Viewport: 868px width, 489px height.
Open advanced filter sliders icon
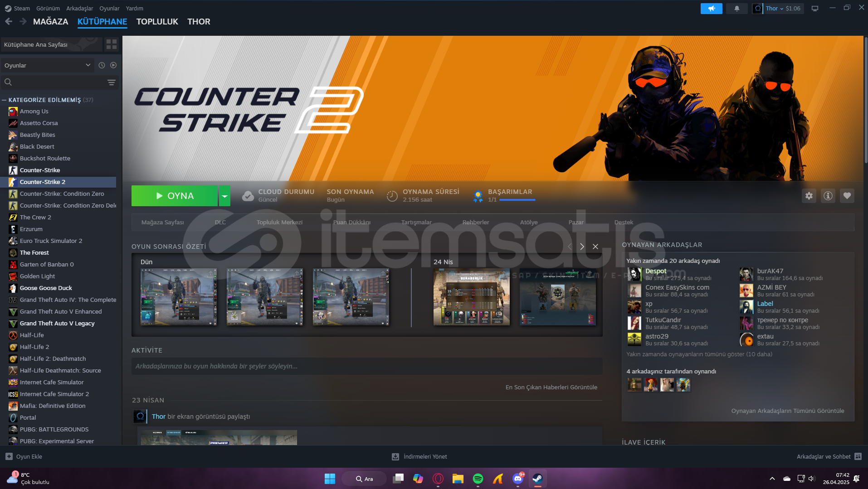point(111,82)
